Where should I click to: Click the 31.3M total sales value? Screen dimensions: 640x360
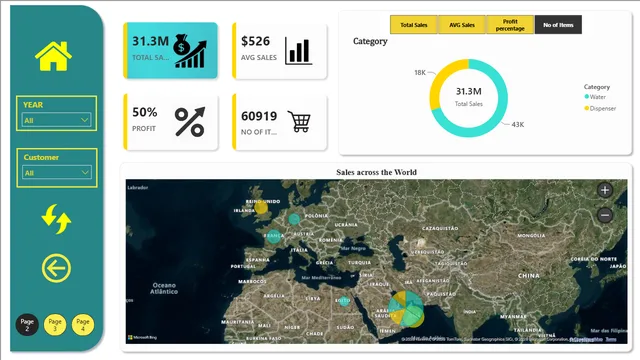coord(150,41)
